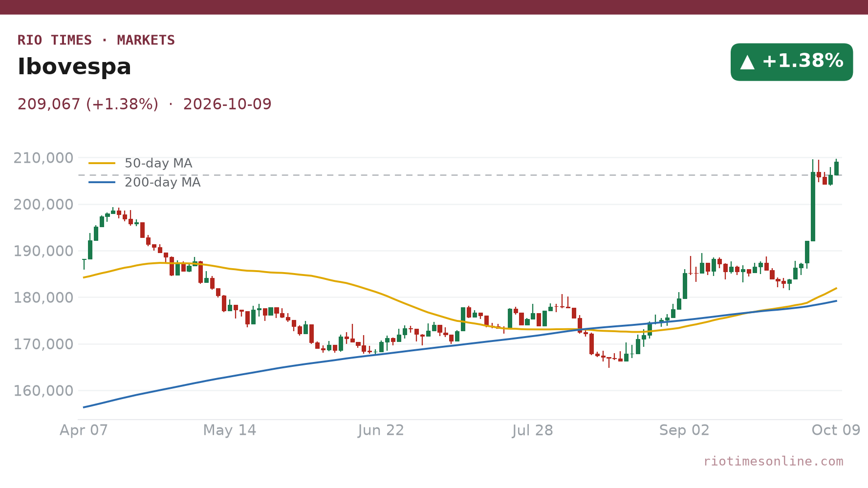This screenshot has height=488, width=868.
Task: Select the Ibovespa chart title
Action: (x=74, y=67)
